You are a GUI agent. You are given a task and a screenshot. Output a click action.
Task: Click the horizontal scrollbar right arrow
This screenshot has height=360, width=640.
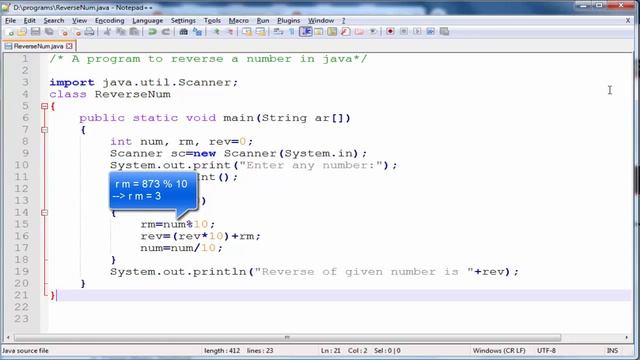pyautogui.click(x=627, y=338)
